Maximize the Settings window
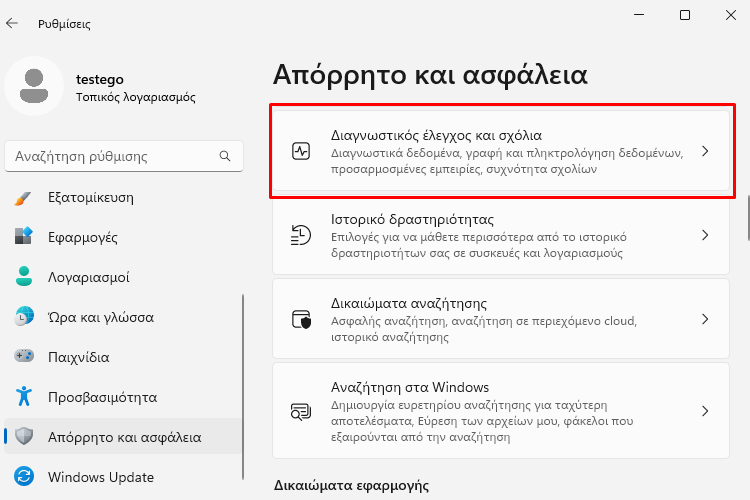Screen dimensions: 750x500 pyautogui.click(x=685, y=15)
